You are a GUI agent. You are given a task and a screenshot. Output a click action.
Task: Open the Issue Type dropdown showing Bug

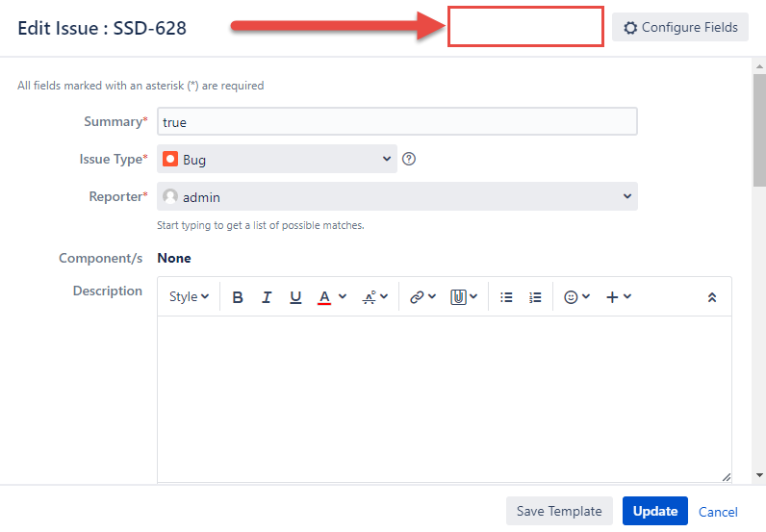point(277,159)
